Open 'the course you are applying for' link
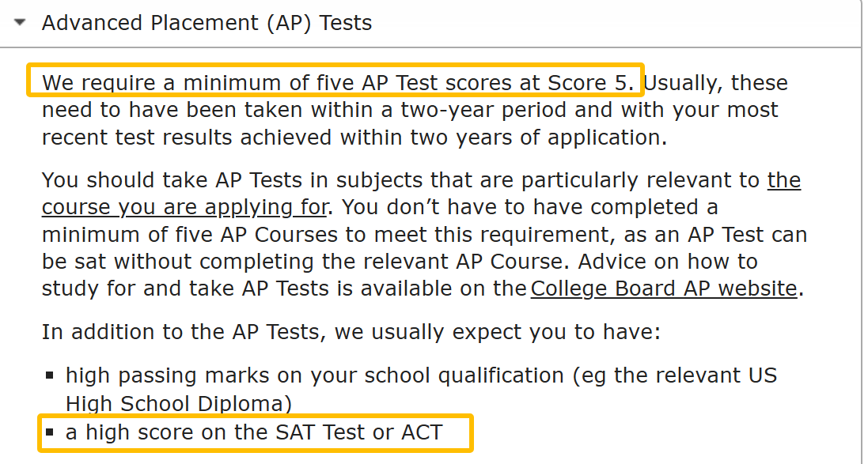 [x=184, y=207]
